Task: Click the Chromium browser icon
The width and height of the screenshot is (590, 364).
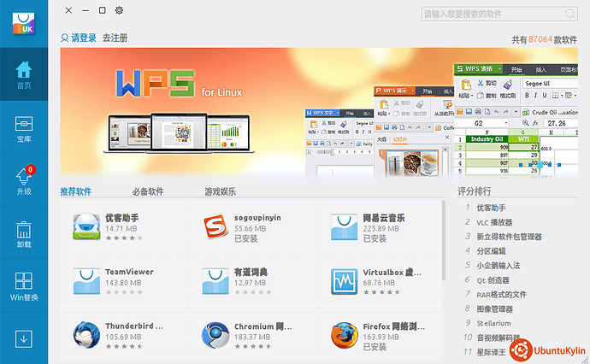Action: coord(215,335)
